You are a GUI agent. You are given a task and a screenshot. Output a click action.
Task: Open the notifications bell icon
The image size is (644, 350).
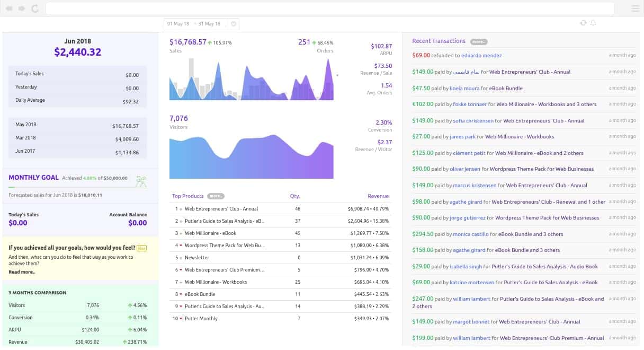click(x=593, y=23)
